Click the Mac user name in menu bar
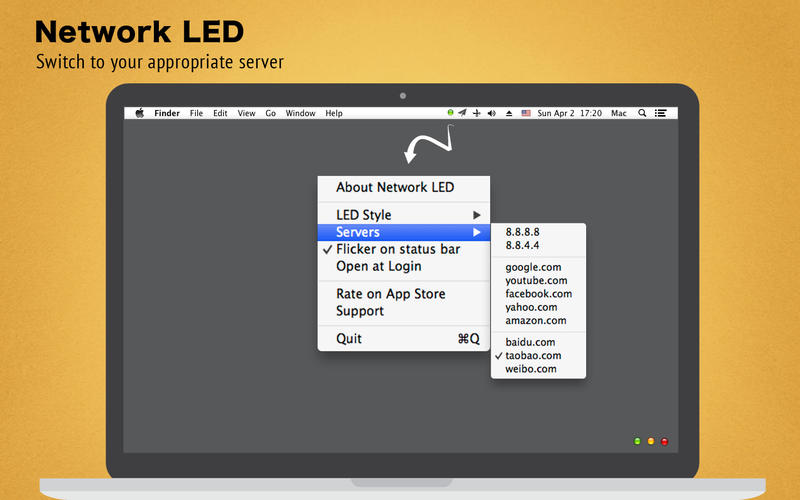Viewport: 800px width, 500px height. 619,113
